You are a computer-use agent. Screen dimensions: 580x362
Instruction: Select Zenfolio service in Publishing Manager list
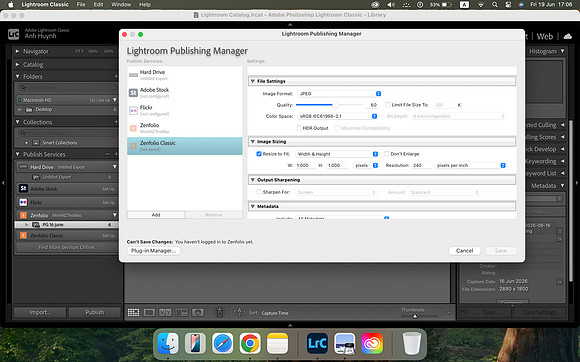pyautogui.click(x=185, y=128)
